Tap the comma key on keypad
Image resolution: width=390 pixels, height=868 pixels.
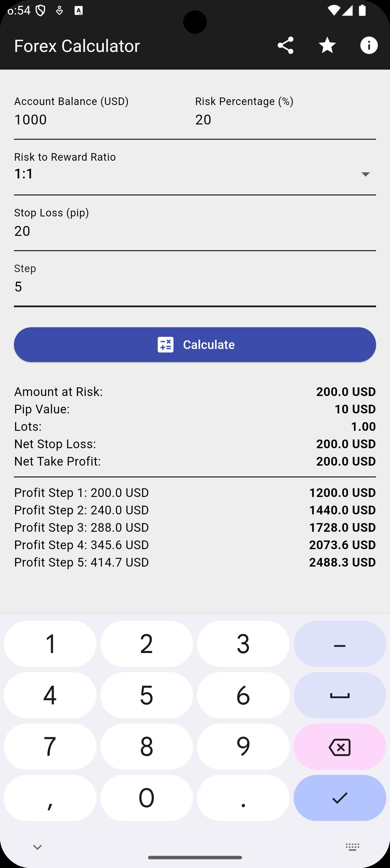(50, 798)
